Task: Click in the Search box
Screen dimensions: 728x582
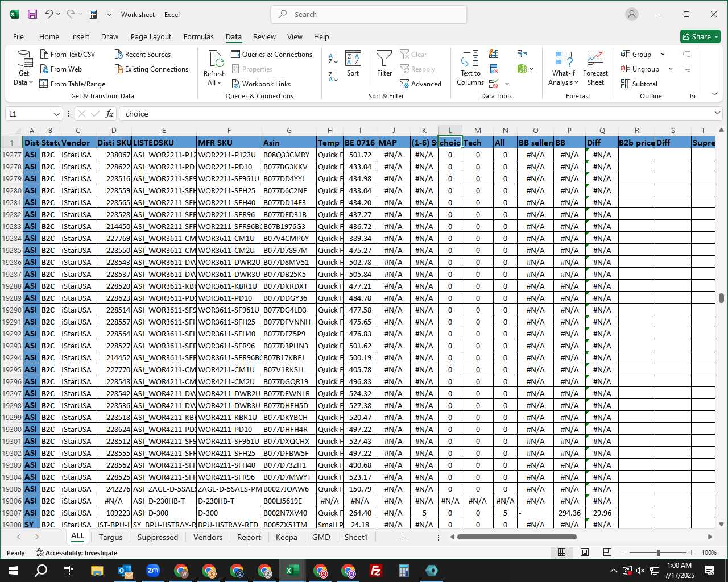Action: point(369,14)
